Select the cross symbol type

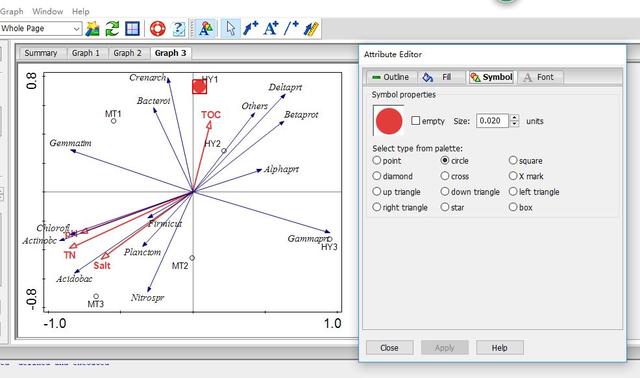(x=445, y=176)
